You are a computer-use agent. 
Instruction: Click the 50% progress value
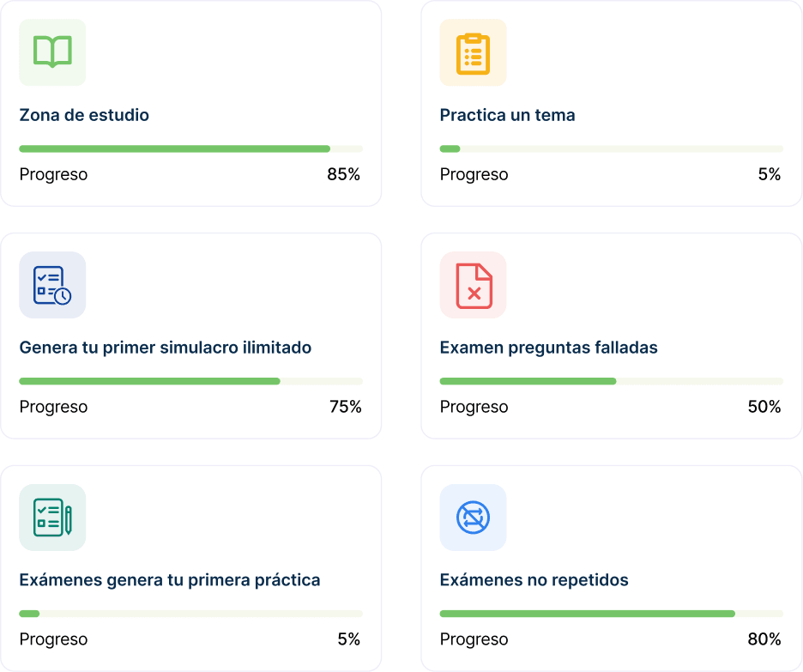coord(764,407)
